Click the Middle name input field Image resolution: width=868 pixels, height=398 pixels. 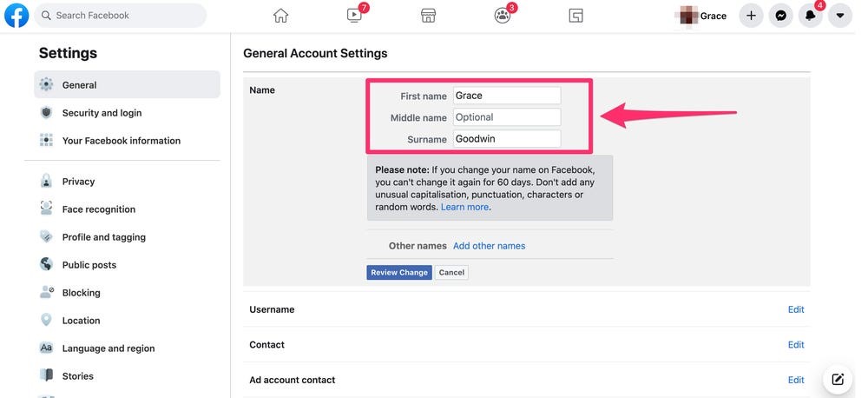click(x=507, y=117)
